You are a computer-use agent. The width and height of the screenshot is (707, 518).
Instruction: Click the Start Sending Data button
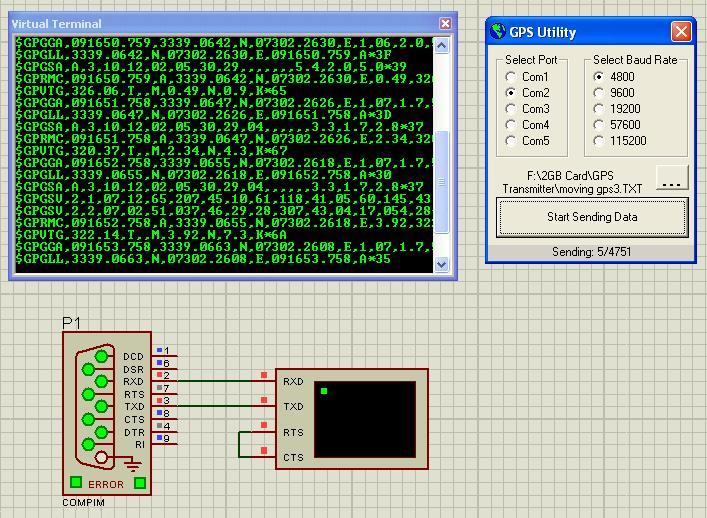(592, 217)
